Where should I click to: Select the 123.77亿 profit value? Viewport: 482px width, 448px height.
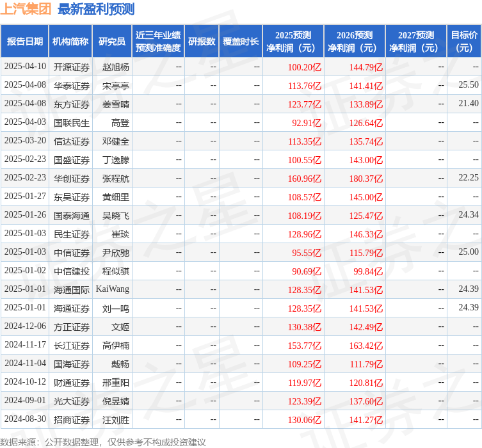(x=304, y=104)
